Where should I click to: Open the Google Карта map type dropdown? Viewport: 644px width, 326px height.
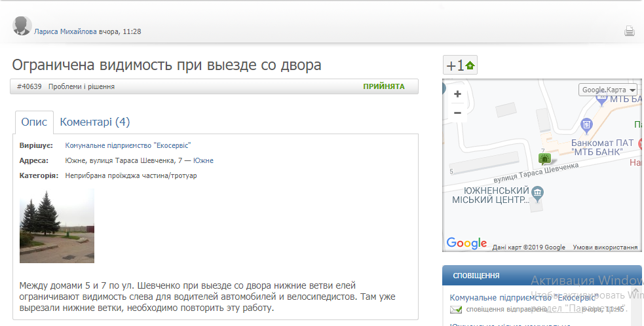609,90
